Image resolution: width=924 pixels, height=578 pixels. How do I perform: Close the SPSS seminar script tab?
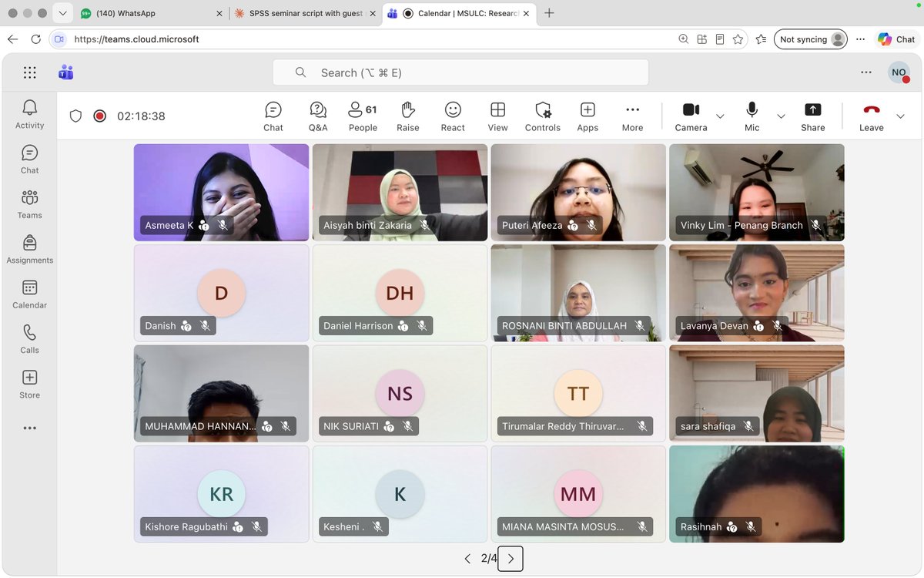click(x=373, y=13)
